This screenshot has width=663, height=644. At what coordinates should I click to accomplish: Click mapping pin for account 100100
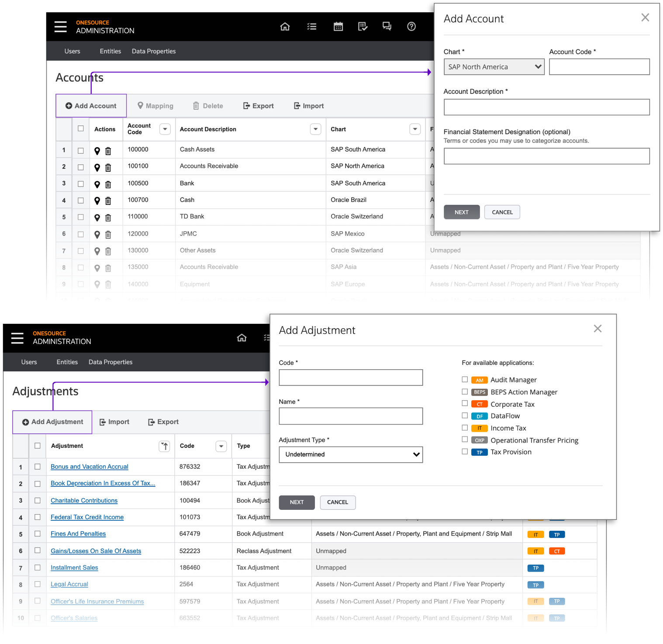click(97, 167)
